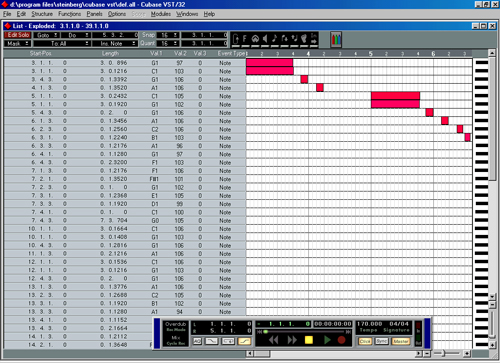Screen dimensions: 500x363
Task: Open the Modules menu
Action: tap(161, 14)
